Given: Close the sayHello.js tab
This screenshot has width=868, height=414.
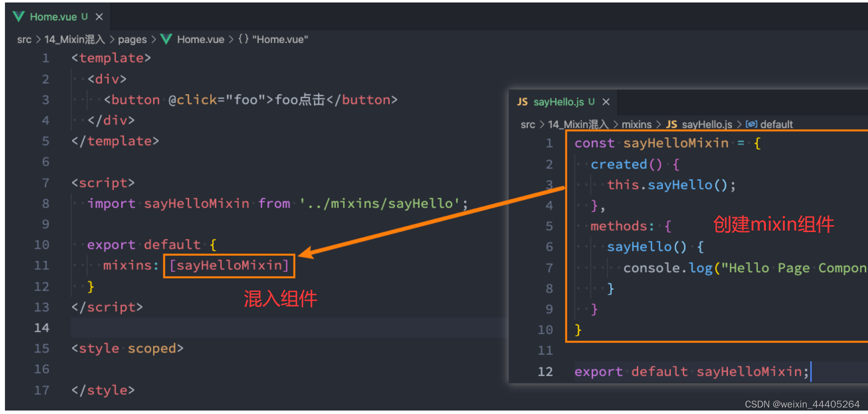Looking at the screenshot, I should click(606, 102).
